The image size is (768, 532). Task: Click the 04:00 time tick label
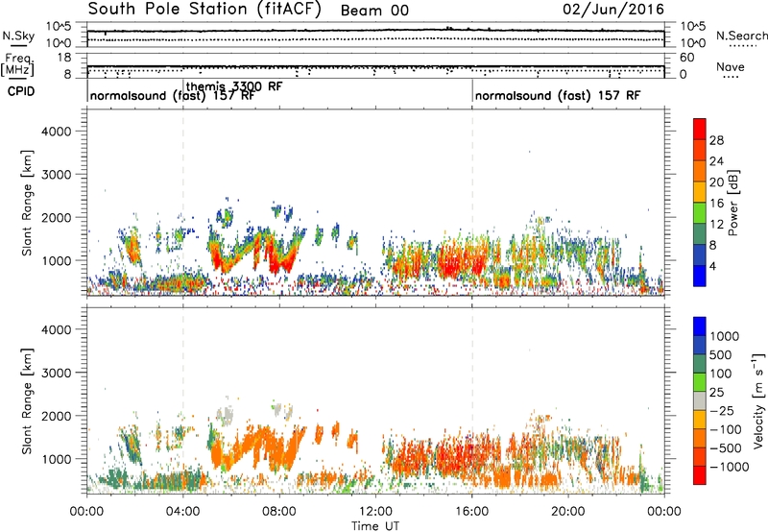pyautogui.click(x=182, y=512)
